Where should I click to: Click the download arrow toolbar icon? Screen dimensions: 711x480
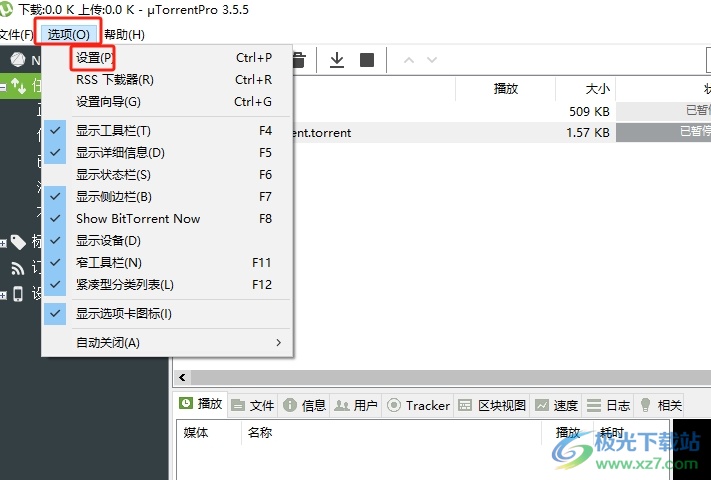click(337, 60)
